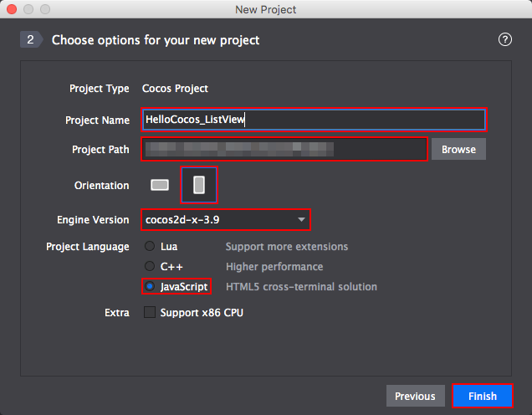
Task: Click the 'Choose options for your new project' heading
Action: coord(156,39)
